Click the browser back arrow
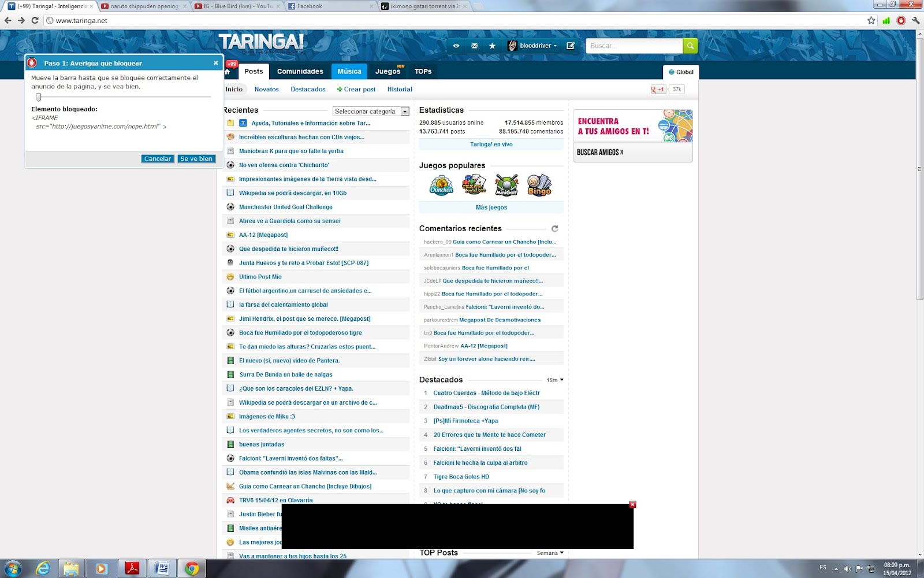The width and height of the screenshot is (924, 578). click(x=8, y=20)
